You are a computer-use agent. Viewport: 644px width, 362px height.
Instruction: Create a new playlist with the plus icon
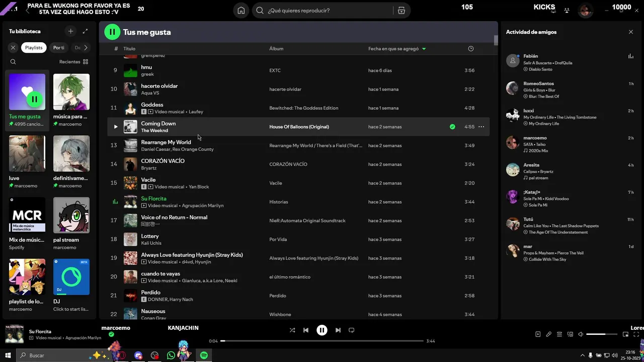(70, 31)
